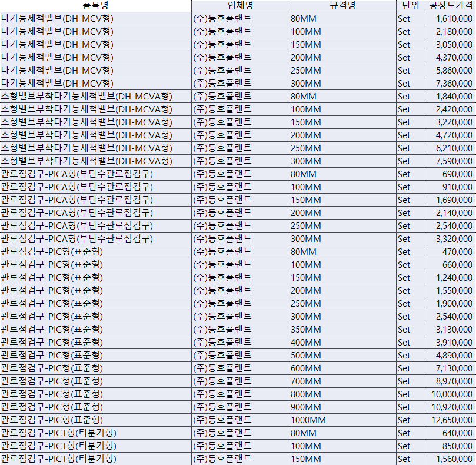Select the 900MM size cell
The width and height of the screenshot is (476, 465).
click(x=342, y=407)
